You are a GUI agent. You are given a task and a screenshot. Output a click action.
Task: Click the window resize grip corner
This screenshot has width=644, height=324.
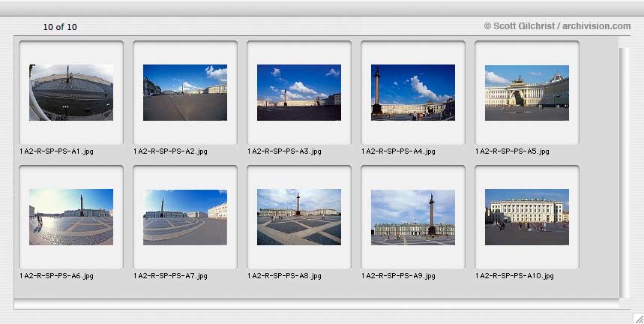[638, 318]
